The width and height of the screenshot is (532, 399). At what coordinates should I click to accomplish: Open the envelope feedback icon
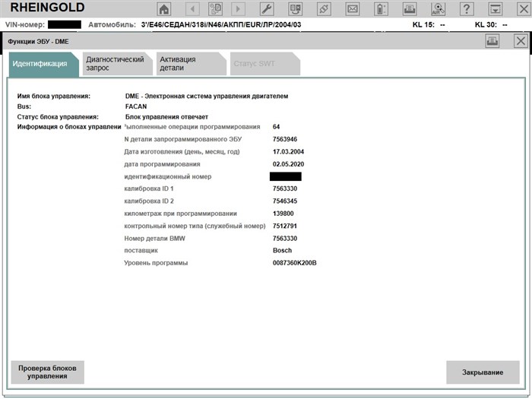[353, 9]
